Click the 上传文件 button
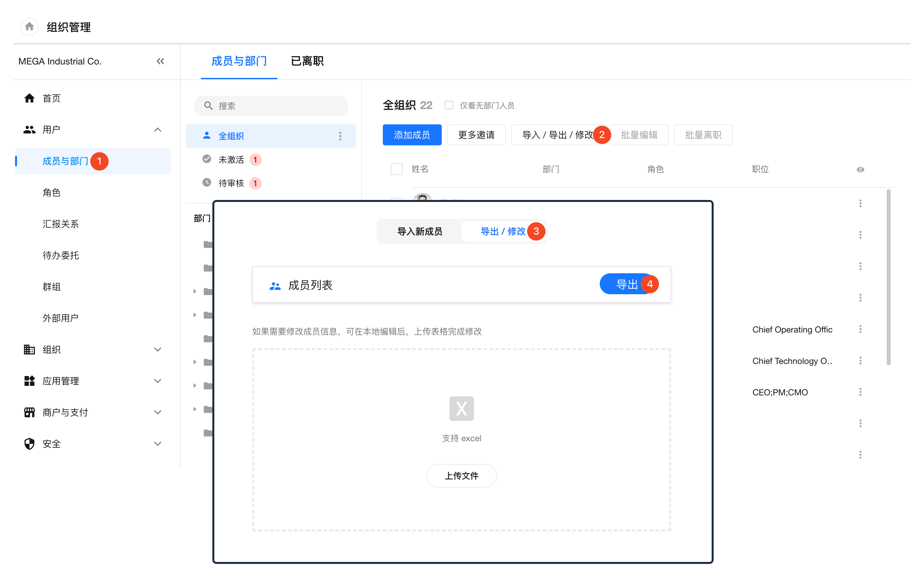924x577 pixels. (x=461, y=476)
